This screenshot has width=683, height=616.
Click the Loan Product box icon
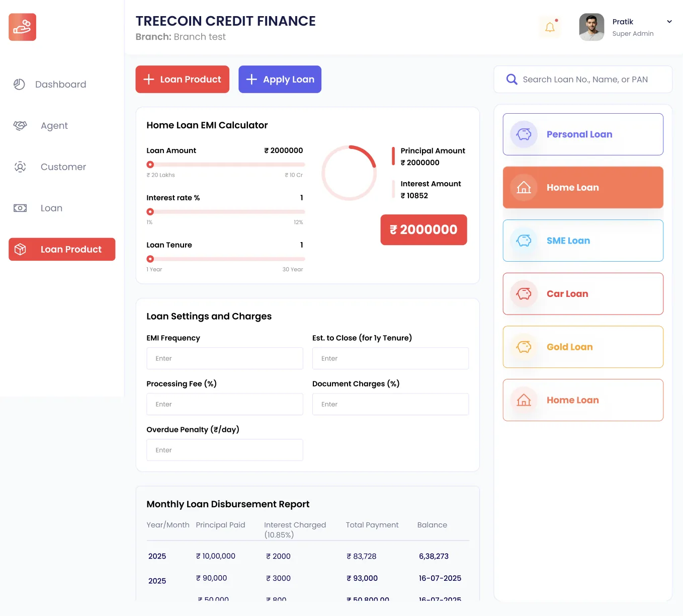(20, 250)
